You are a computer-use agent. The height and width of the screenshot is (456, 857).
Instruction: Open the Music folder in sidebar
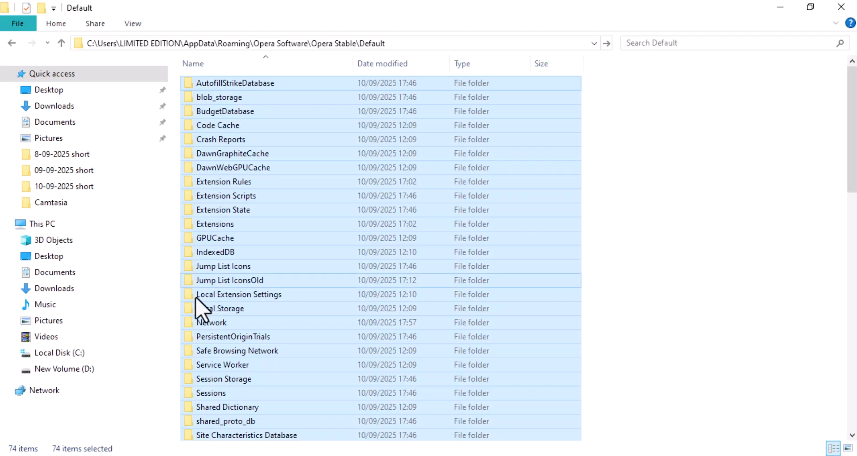click(x=45, y=304)
